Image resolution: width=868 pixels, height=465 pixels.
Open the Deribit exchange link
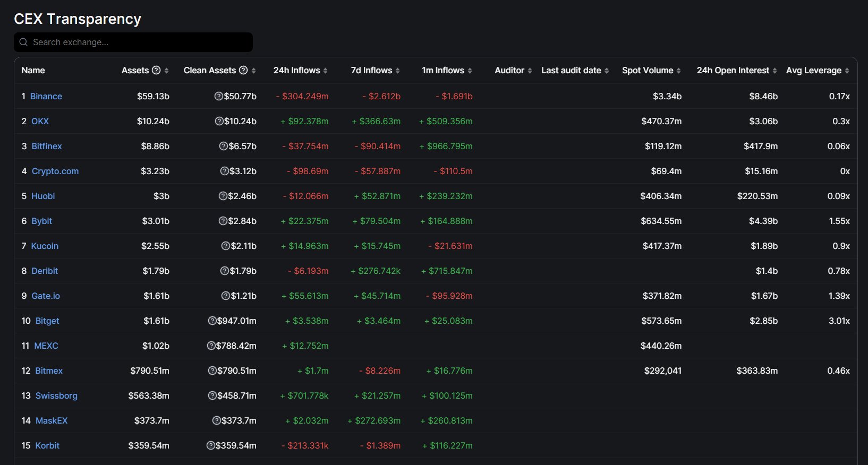(45, 271)
